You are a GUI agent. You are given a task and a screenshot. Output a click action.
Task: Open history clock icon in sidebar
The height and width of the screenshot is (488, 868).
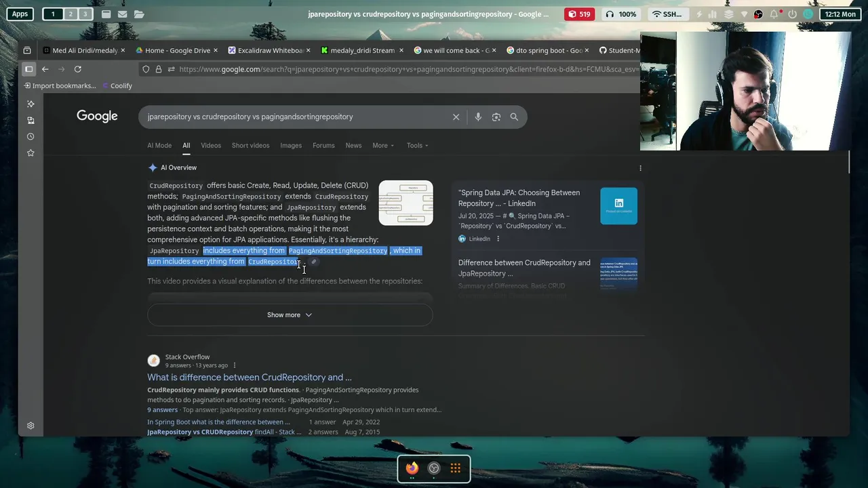pyautogui.click(x=31, y=136)
